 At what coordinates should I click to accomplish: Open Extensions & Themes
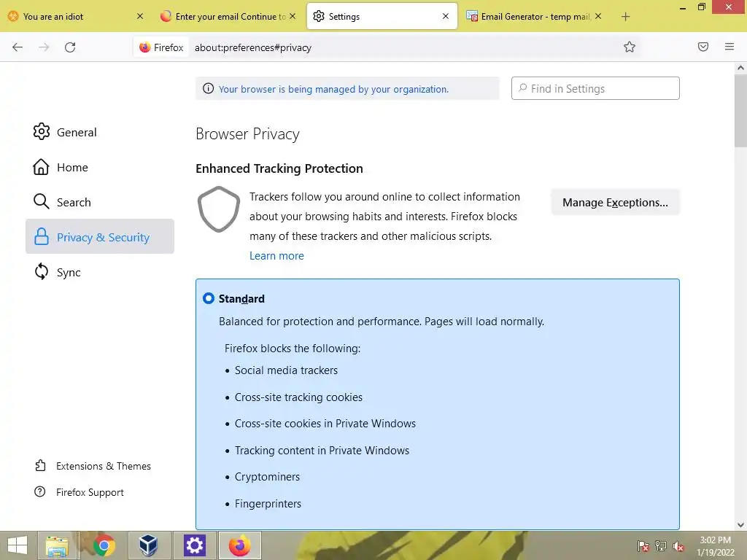[x=93, y=466]
